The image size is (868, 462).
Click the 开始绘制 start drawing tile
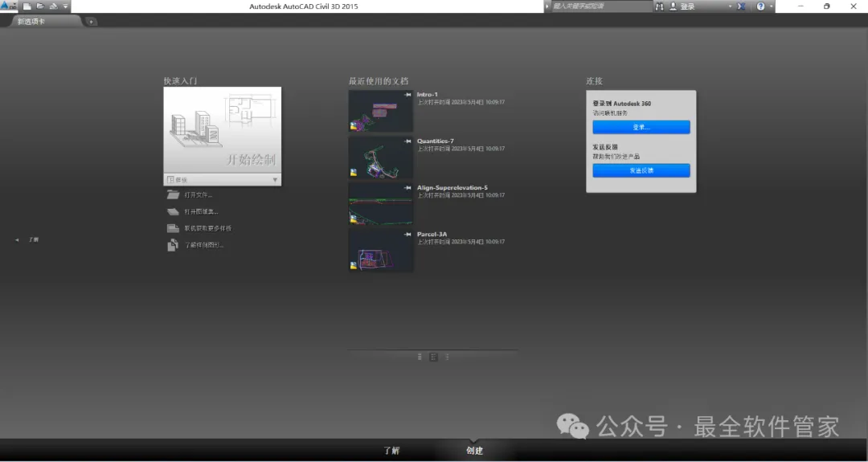222,130
